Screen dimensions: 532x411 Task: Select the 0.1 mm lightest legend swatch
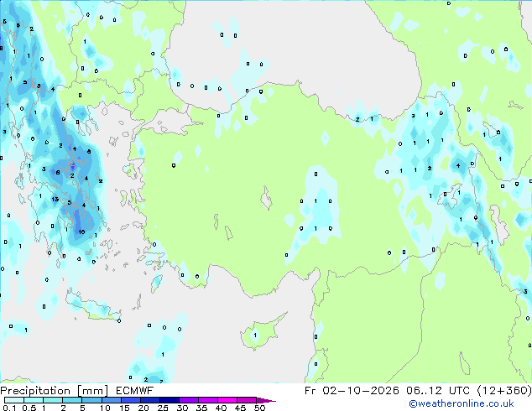click(14, 400)
